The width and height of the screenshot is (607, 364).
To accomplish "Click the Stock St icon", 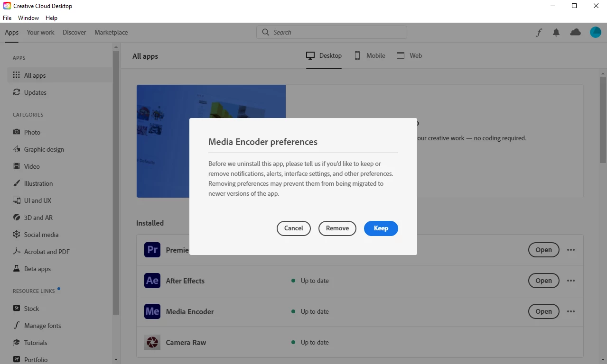I will click(17, 308).
